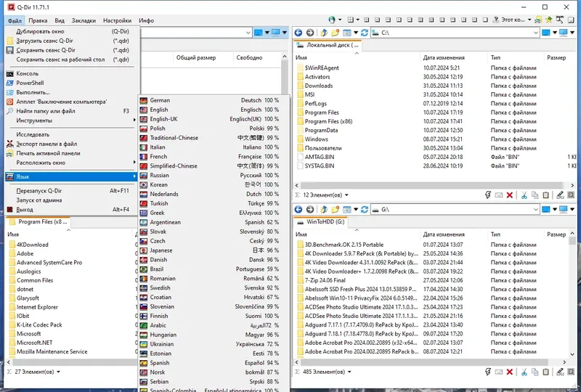The height and width of the screenshot is (392, 581).
Task: Click the Свободно column header
Action: [256, 57]
